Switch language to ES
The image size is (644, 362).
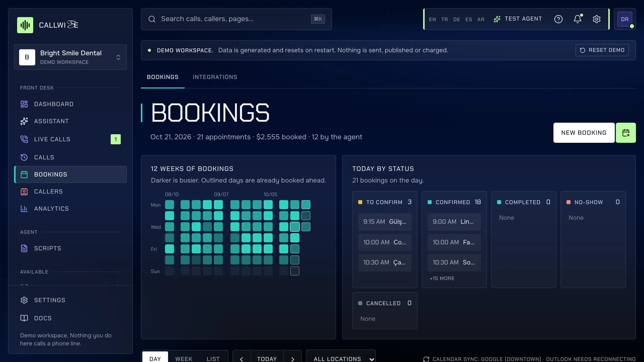click(x=469, y=19)
